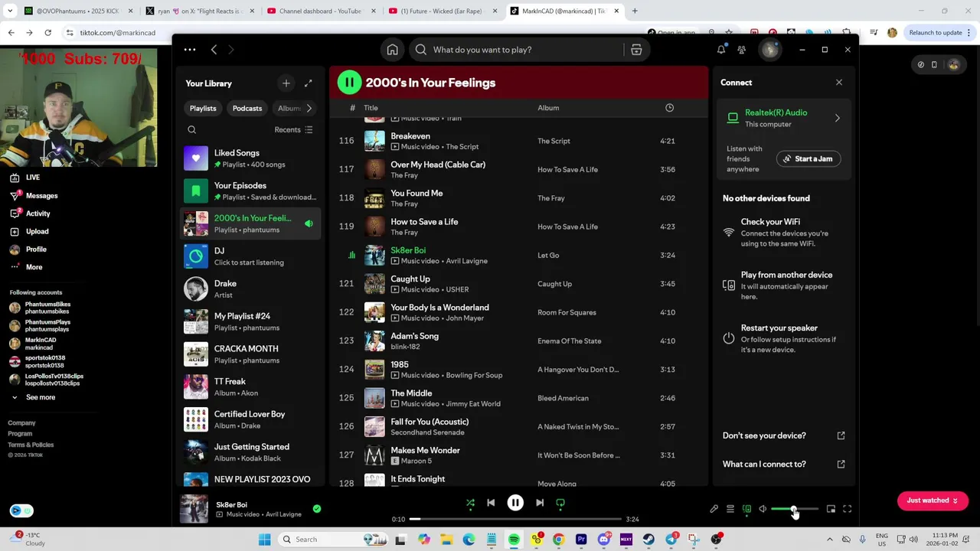The width and height of the screenshot is (980, 551).
Task: Sort tracks by the duration clock icon
Action: (x=669, y=108)
